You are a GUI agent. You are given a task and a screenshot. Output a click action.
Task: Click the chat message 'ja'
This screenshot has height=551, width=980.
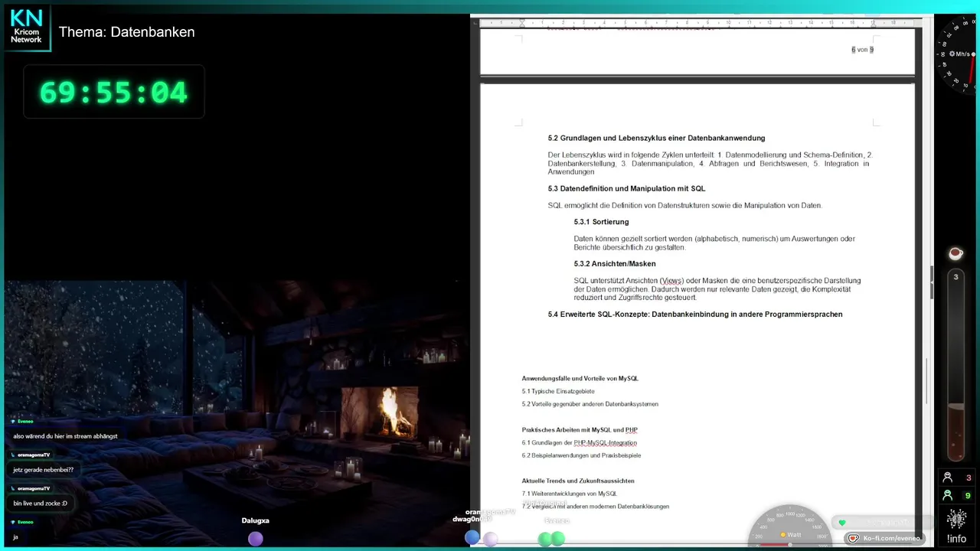coord(15,537)
